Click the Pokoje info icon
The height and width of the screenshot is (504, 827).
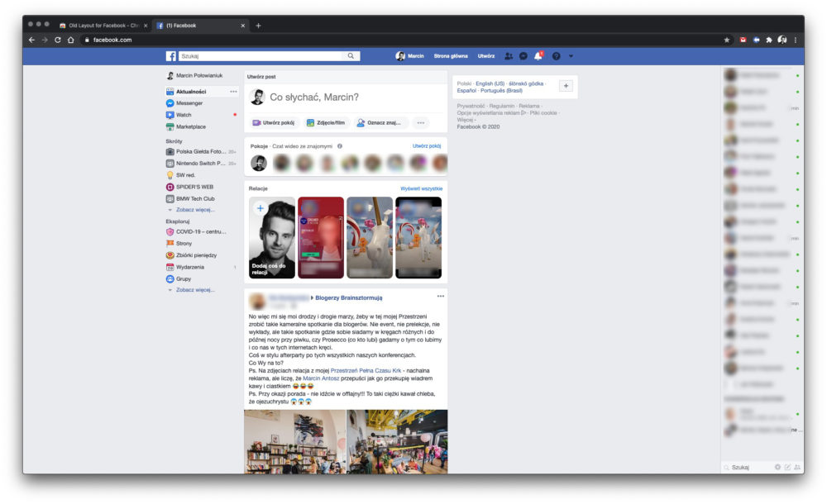click(340, 146)
